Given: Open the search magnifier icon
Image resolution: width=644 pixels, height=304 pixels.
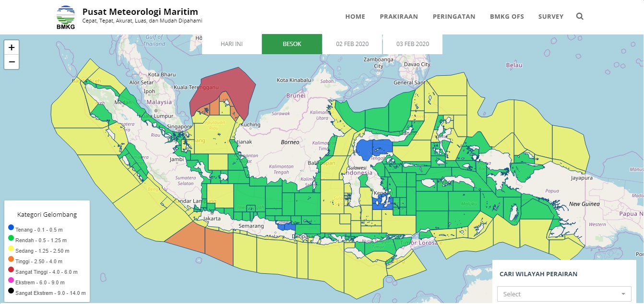Looking at the screenshot, I should click(580, 16).
